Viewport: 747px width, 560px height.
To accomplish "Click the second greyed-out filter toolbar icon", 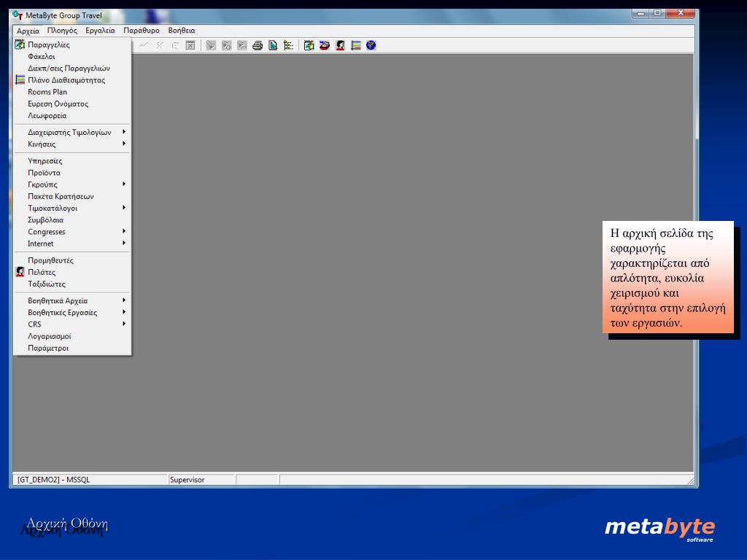I will point(227,46).
